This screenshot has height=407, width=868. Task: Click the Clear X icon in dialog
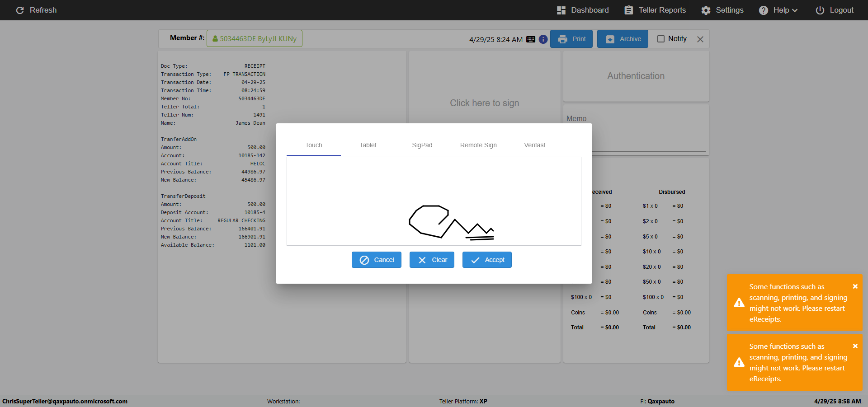(422, 260)
